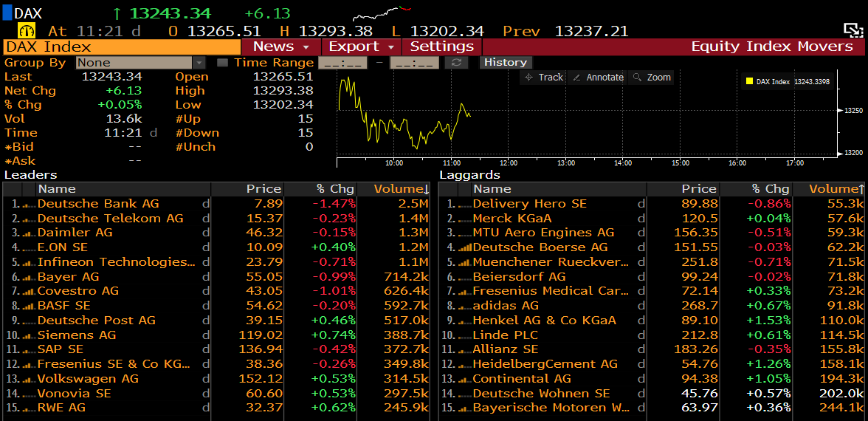Click the start time range input field
This screenshot has height=421, width=868.
tap(342, 63)
